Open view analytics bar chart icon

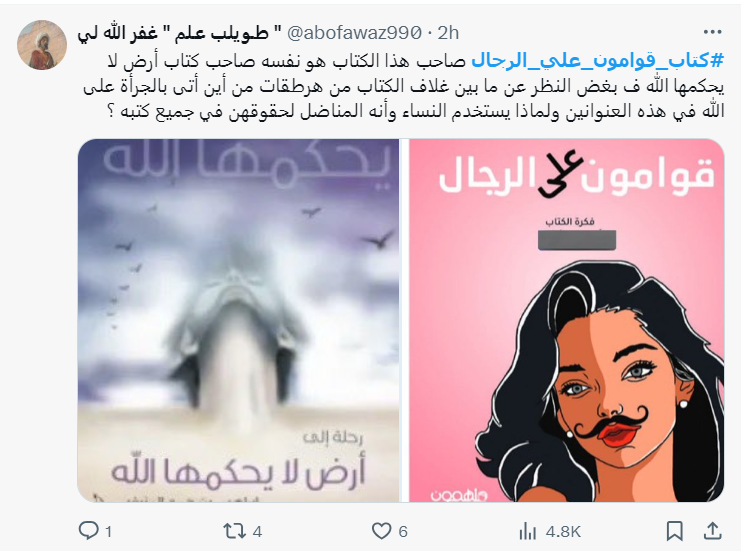click(527, 531)
